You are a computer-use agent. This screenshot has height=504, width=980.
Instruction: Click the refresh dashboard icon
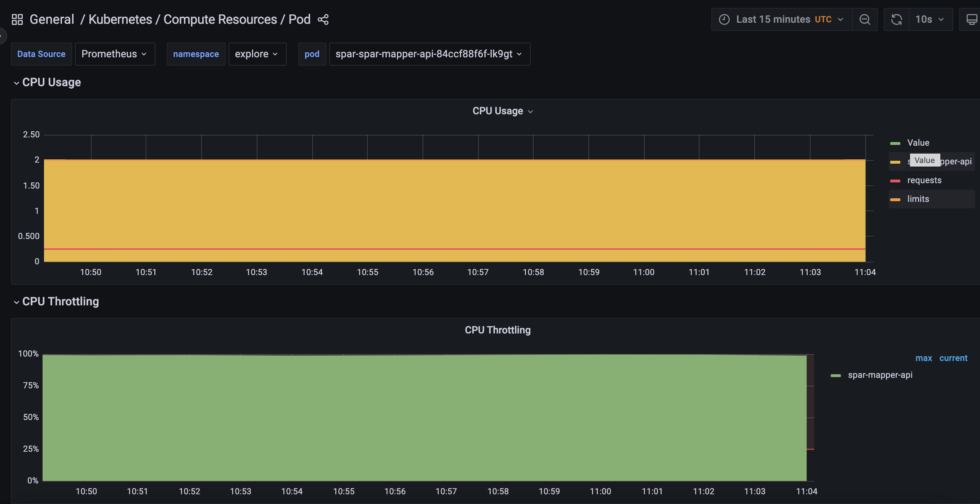click(897, 19)
